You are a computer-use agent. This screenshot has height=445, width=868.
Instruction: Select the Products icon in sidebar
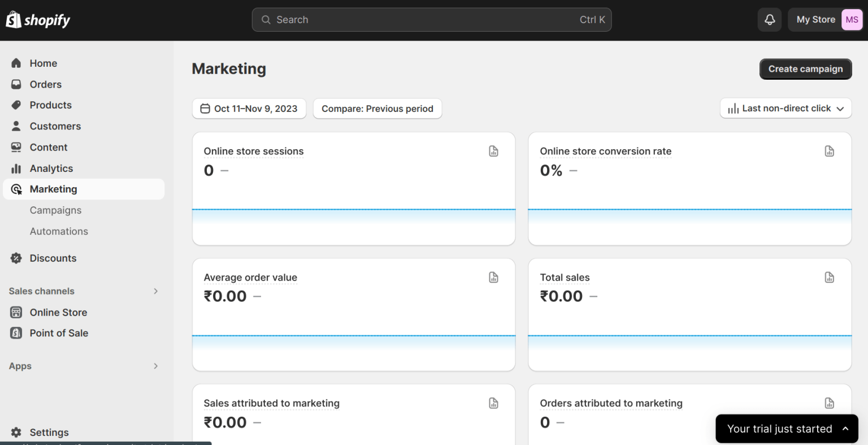16,105
